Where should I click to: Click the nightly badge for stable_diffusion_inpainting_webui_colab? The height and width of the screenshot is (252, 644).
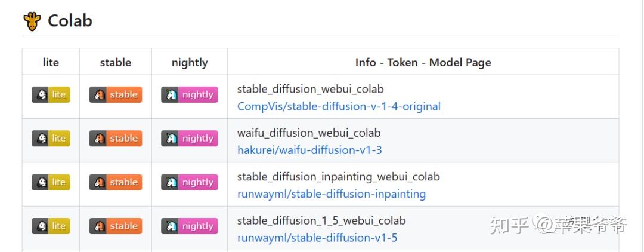click(190, 182)
